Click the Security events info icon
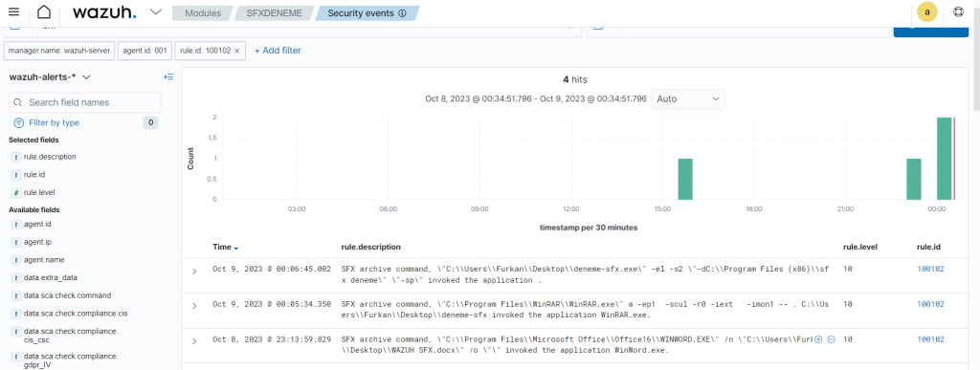 tap(403, 13)
